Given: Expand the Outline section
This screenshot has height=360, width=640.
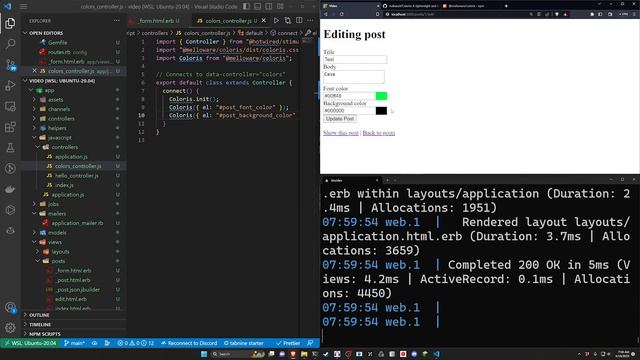Looking at the screenshot, I should [x=39, y=315].
